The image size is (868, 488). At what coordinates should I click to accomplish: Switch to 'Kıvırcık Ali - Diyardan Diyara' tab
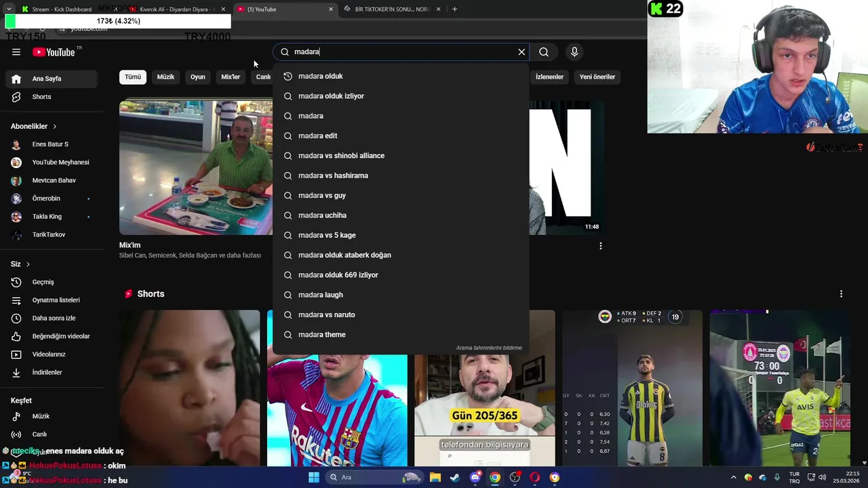(x=176, y=9)
